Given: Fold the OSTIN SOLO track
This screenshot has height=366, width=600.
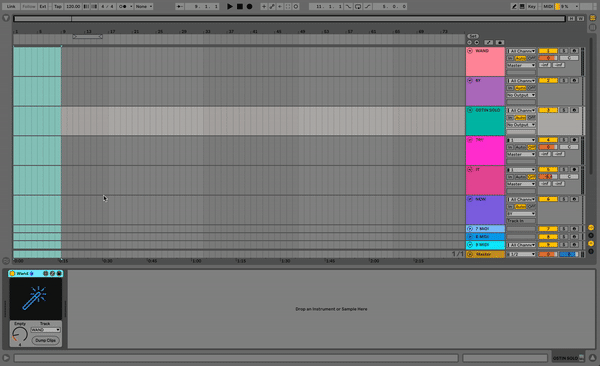Looking at the screenshot, I should [470, 110].
